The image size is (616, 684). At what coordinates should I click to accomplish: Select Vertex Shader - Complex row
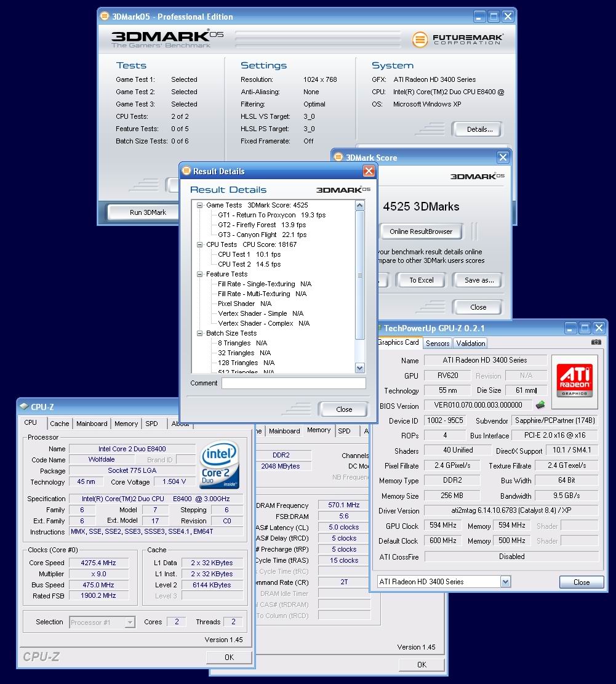[x=264, y=323]
